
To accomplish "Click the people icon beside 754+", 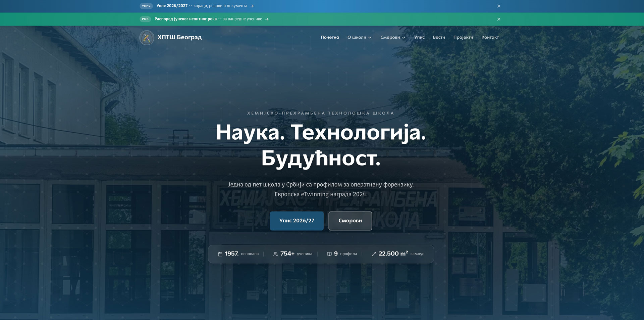I will coord(276,254).
